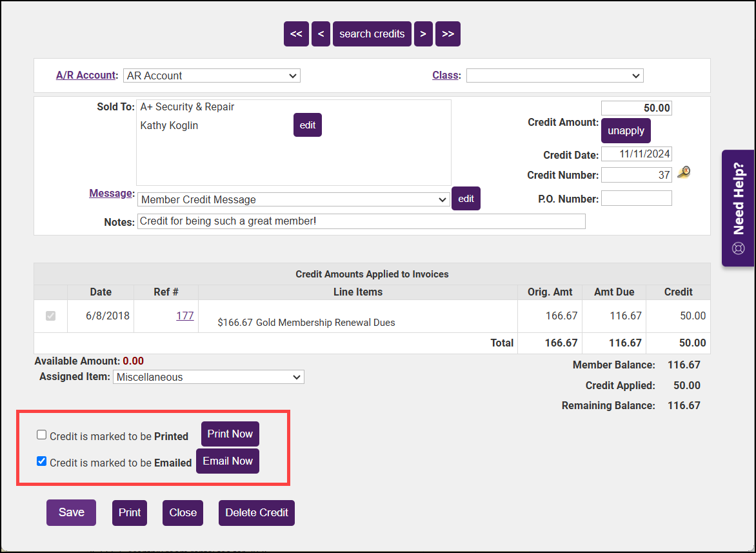Screen dimensions: 756x553
Task: Uncheck Credit is marked to be Emailed
Action: point(42,461)
